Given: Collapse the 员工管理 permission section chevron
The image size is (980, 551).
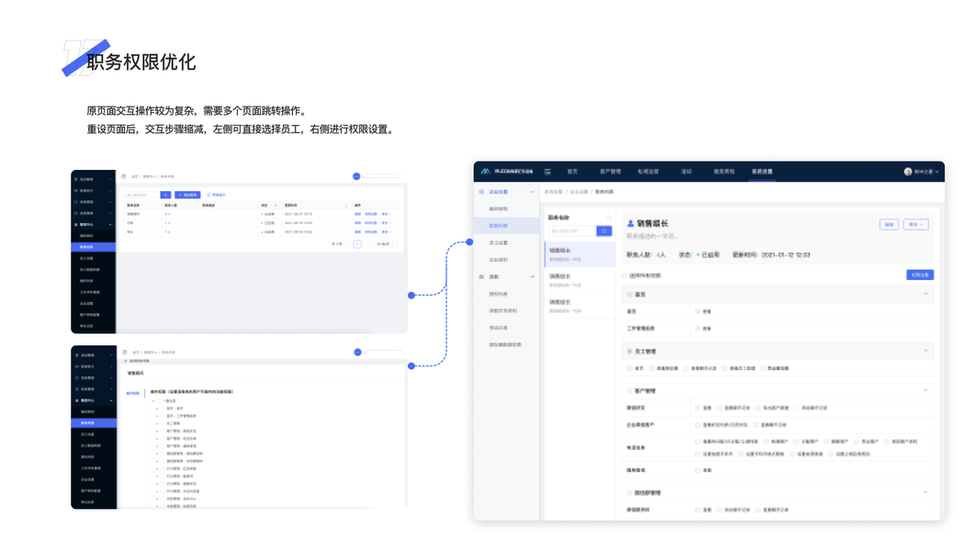Looking at the screenshot, I should [926, 351].
